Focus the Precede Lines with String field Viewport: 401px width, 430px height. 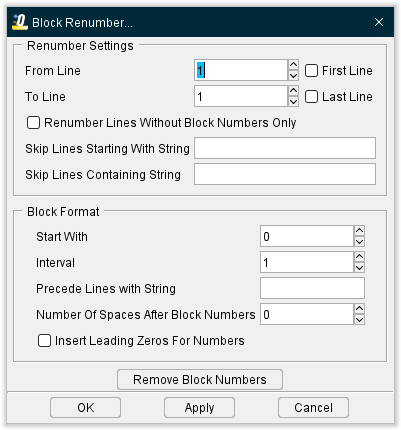pyautogui.click(x=312, y=288)
